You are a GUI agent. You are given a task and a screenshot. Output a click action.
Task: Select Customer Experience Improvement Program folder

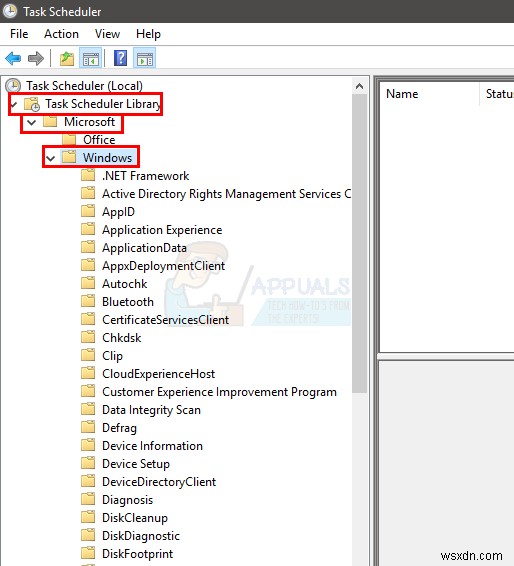[219, 392]
